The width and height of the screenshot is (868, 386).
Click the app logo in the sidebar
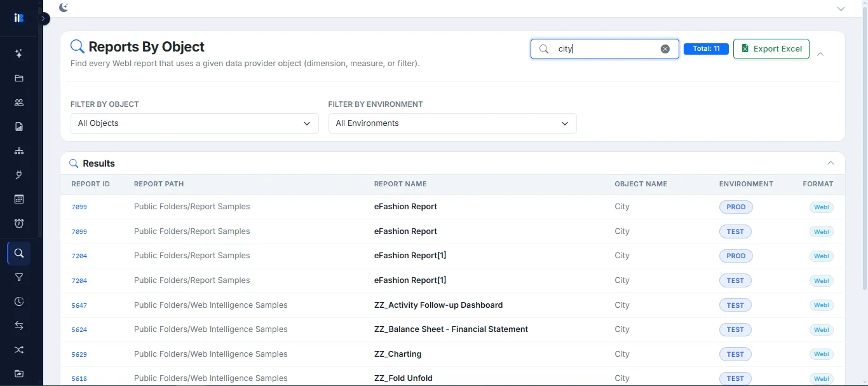point(19,18)
